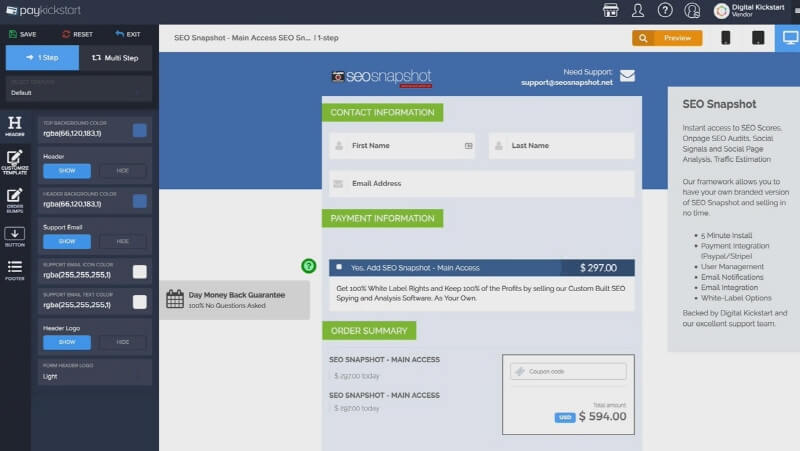This screenshot has width=800, height=451.
Task: Click the paykickstart logo
Action: point(43,10)
